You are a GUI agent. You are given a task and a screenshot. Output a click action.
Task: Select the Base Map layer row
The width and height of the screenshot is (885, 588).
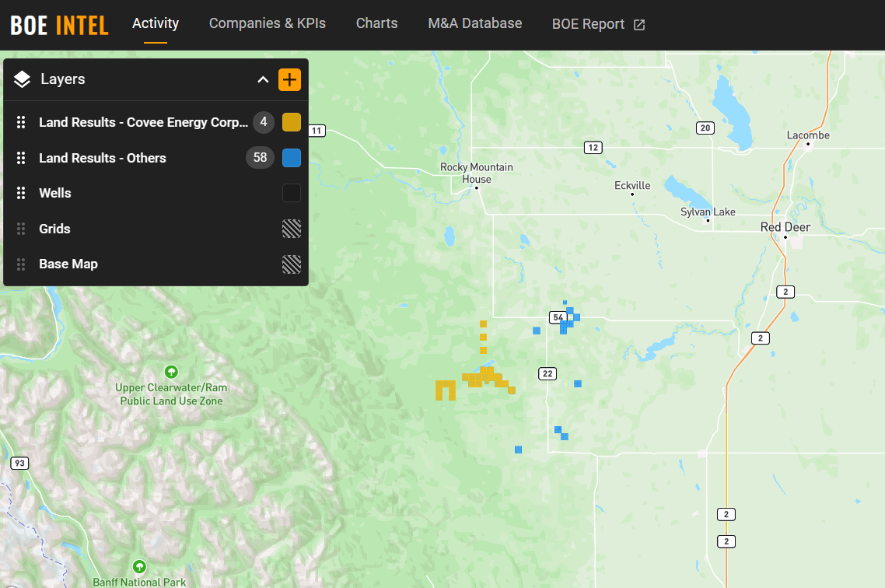pos(156,264)
